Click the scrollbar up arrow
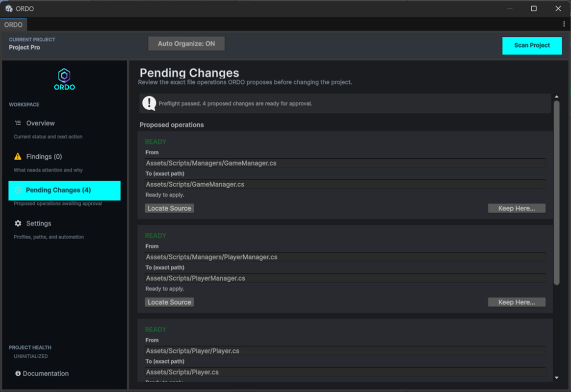 pyautogui.click(x=556, y=97)
